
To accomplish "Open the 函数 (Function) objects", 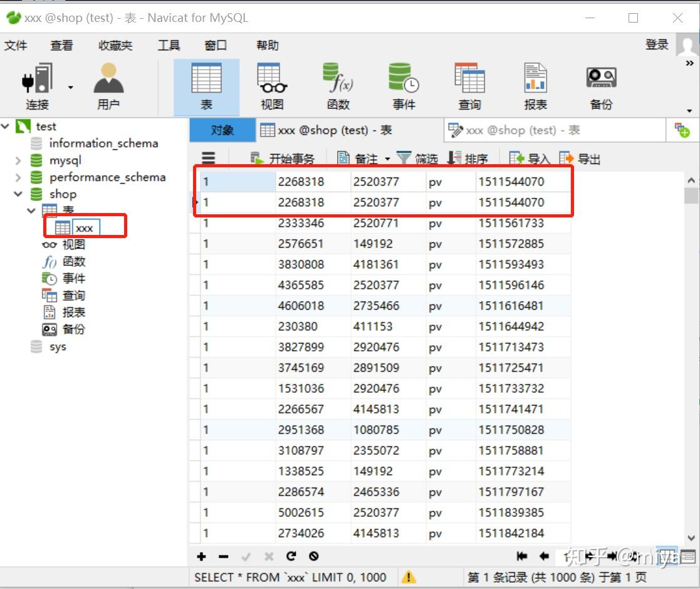I will tap(338, 86).
